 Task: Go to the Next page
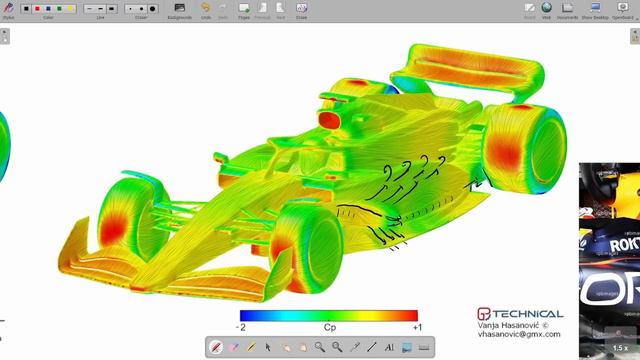280,11
